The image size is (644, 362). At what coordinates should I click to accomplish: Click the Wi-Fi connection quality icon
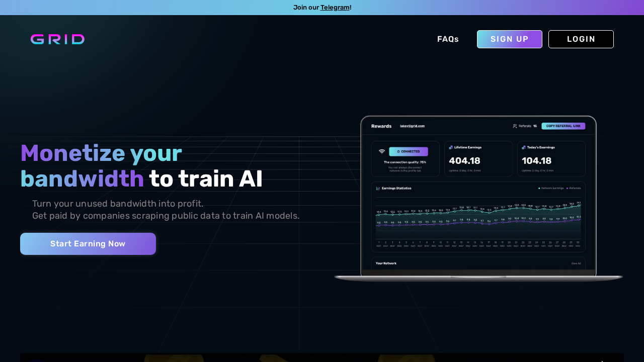(382, 150)
